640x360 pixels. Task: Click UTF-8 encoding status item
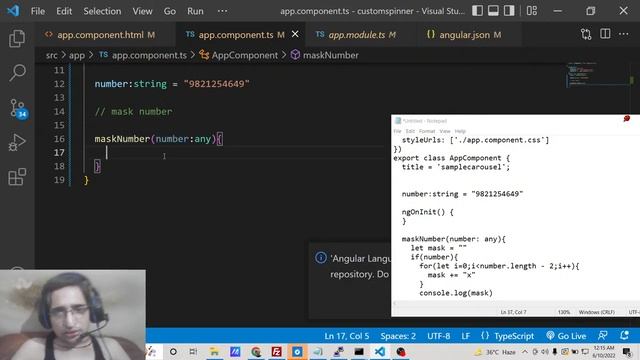point(439,336)
